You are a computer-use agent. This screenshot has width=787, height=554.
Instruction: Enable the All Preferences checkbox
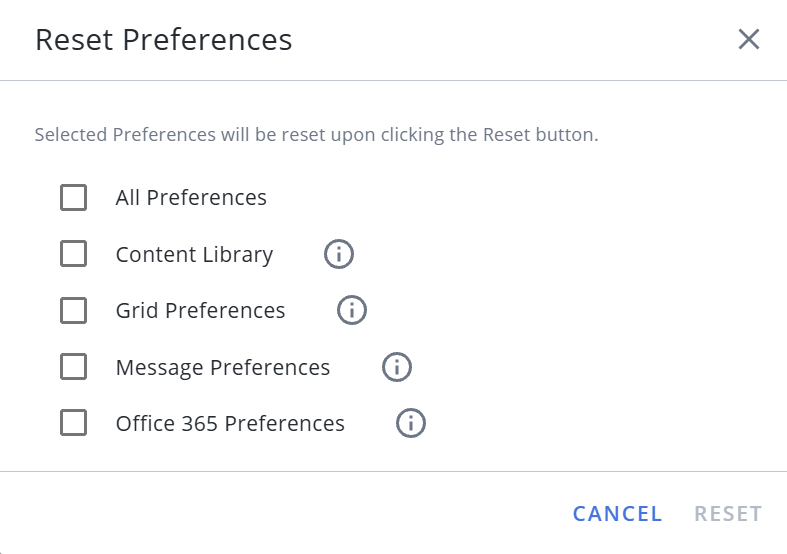pyautogui.click(x=74, y=198)
